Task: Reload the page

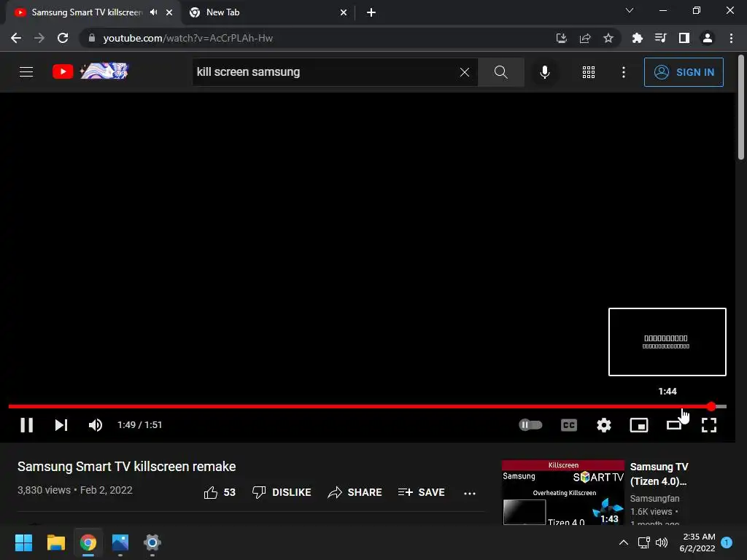Action: (x=63, y=38)
